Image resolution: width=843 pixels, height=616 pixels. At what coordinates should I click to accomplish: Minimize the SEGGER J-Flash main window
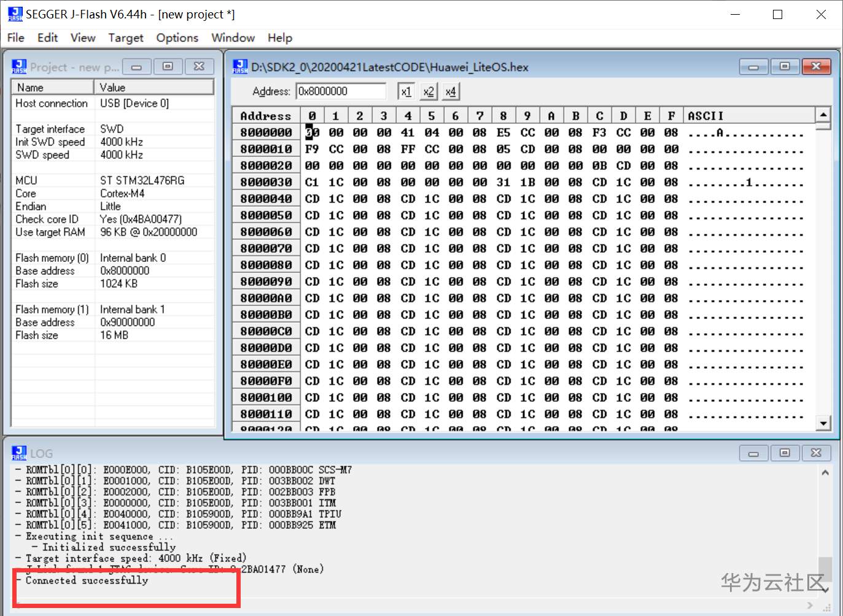coord(735,15)
